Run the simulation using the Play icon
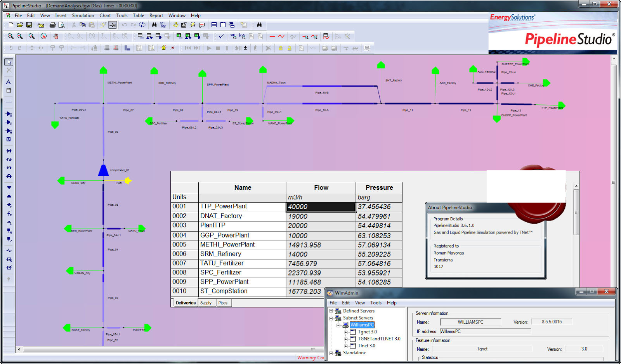This screenshot has width=621, height=364. point(209,48)
